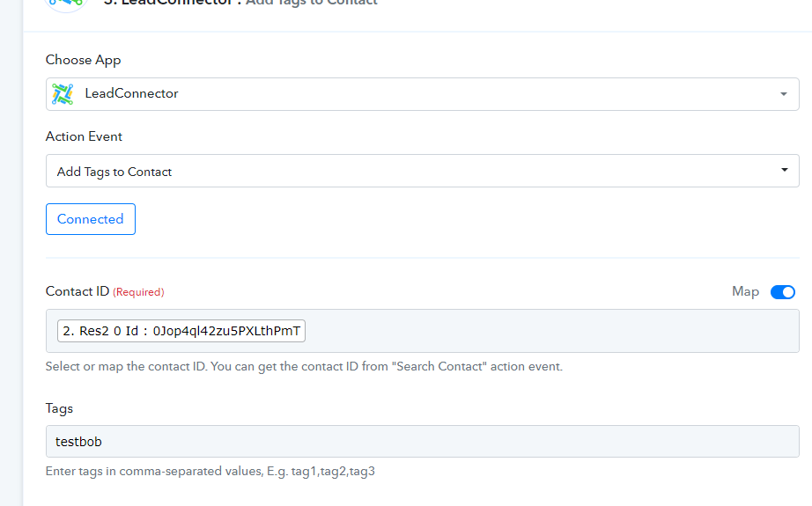The image size is (812, 506).
Task: Click the Search Contact help text
Action: [304, 367]
